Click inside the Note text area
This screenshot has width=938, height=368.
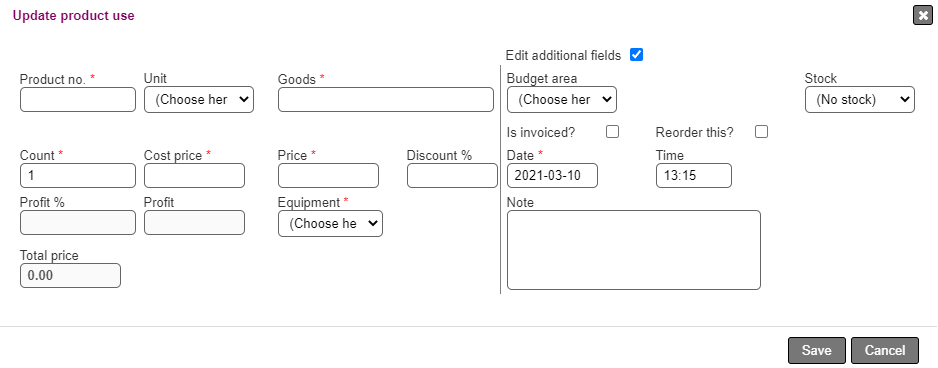pos(634,250)
